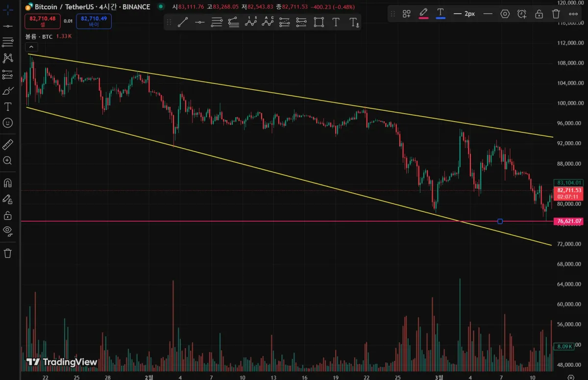Add alert on the selected line

(x=522, y=14)
